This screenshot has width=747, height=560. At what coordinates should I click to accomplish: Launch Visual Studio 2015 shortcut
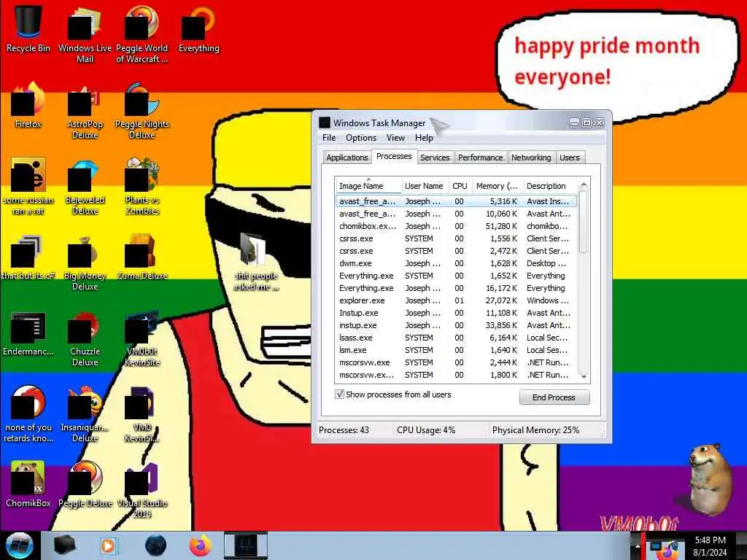[142, 491]
